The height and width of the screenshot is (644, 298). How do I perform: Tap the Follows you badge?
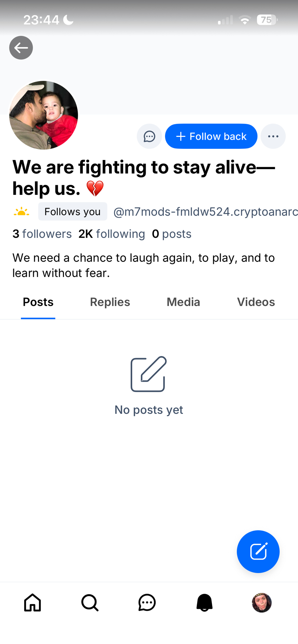73,212
